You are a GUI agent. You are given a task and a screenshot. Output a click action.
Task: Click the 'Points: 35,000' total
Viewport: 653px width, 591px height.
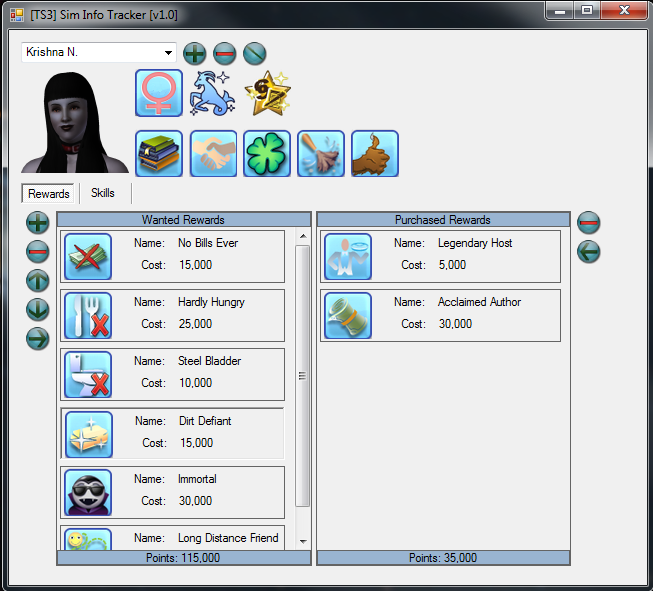coord(443,558)
